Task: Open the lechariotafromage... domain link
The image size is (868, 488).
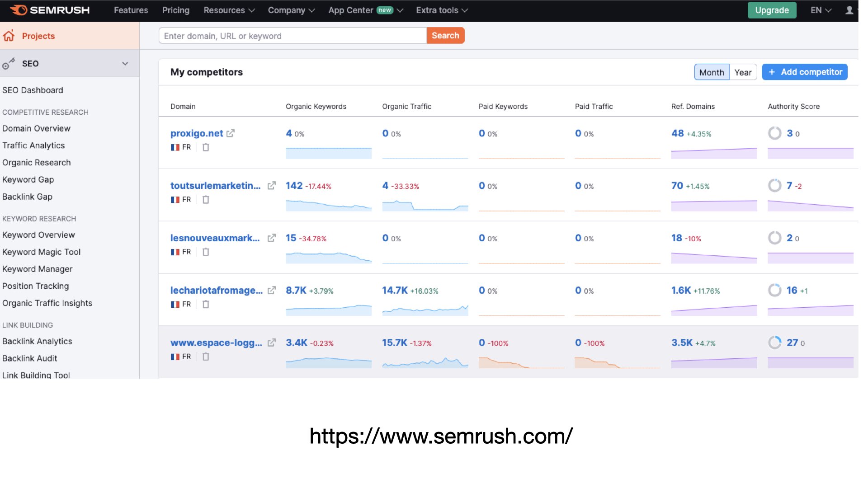Action: [216, 291]
